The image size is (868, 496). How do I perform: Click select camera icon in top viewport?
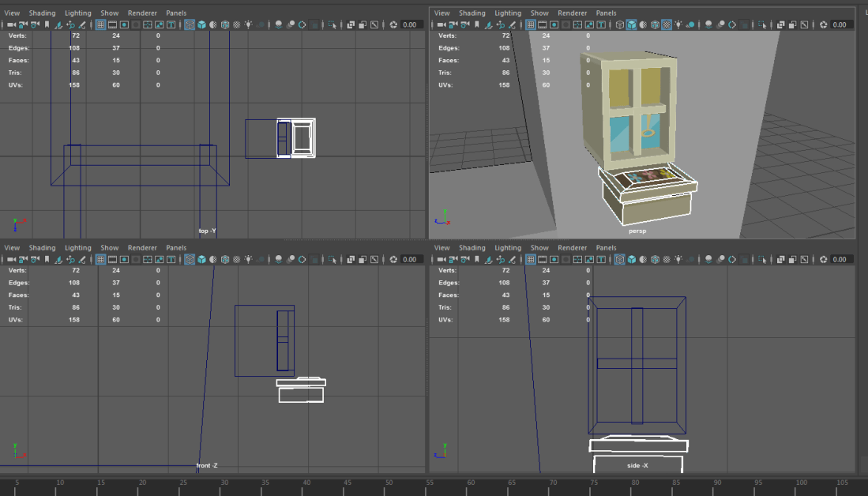coord(11,24)
